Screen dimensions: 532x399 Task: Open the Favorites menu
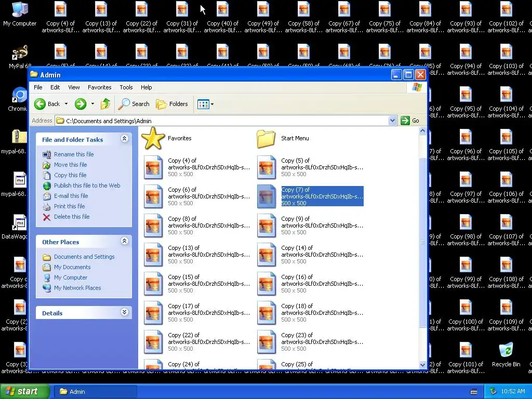point(99,87)
